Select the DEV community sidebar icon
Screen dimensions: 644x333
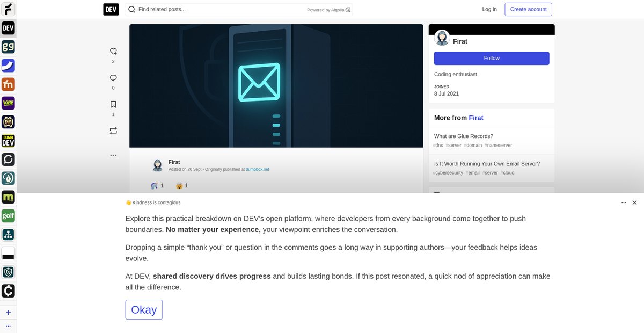(x=8, y=28)
